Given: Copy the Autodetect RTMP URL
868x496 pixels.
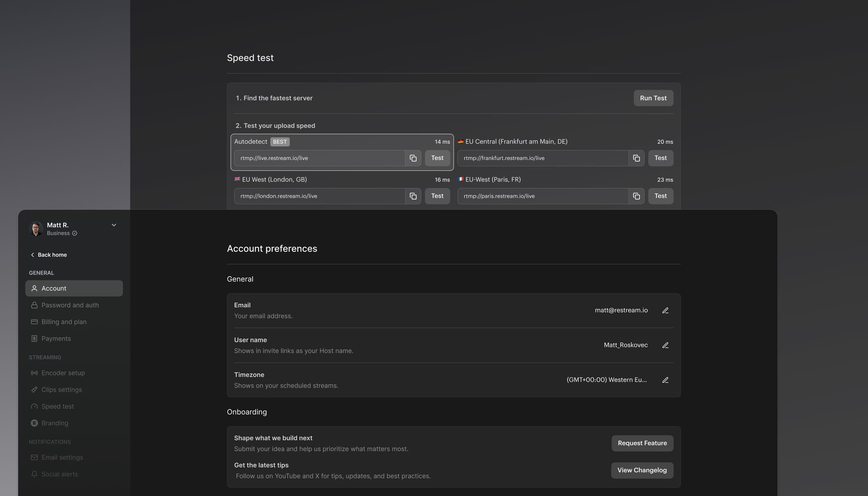Looking at the screenshot, I should (413, 158).
